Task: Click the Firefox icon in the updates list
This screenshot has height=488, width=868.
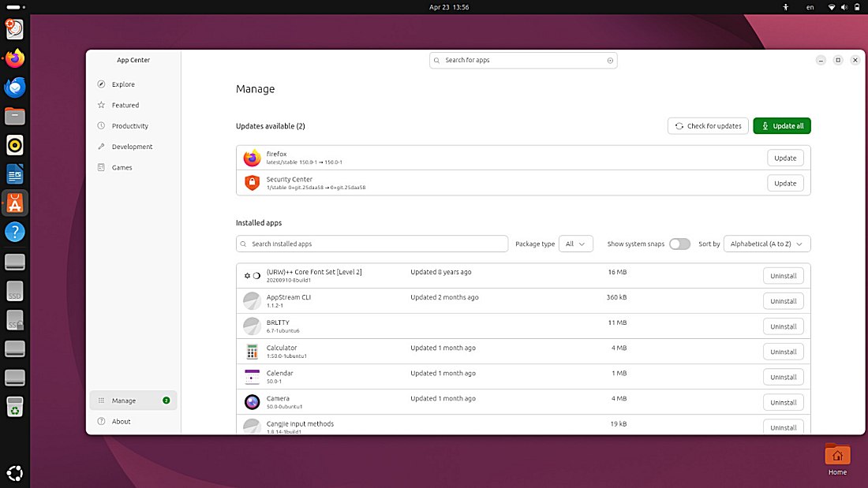Action: pyautogui.click(x=251, y=158)
